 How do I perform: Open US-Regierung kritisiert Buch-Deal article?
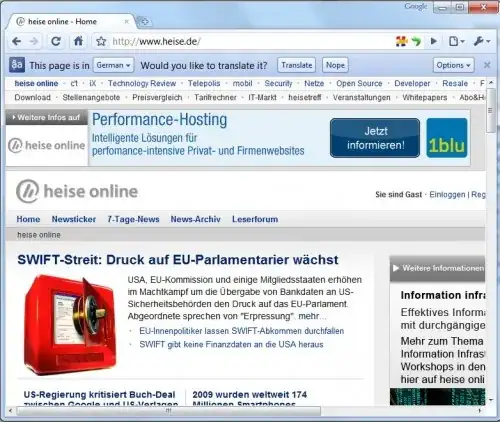pyautogui.click(x=100, y=398)
